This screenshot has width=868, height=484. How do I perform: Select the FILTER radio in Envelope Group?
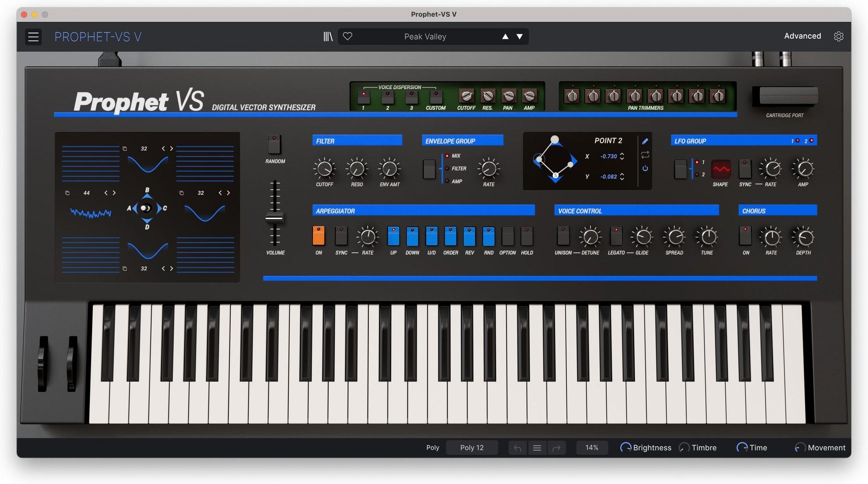[x=447, y=168]
